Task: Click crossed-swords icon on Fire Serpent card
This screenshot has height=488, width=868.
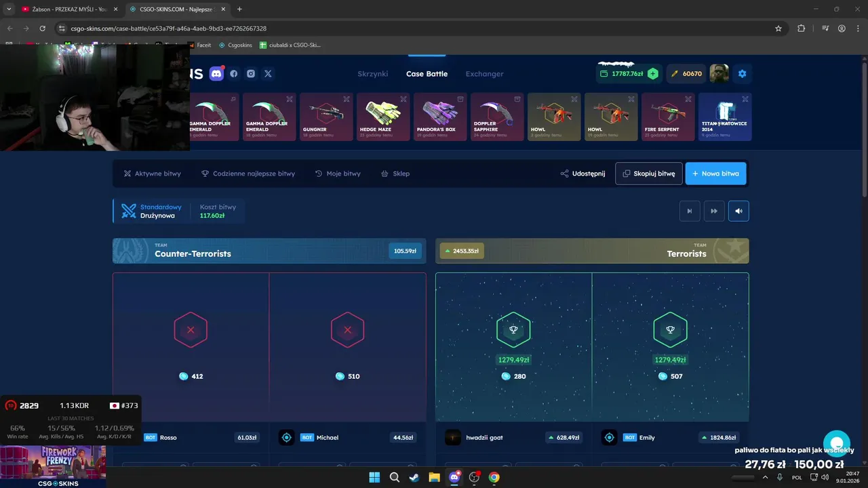Action: tap(688, 99)
